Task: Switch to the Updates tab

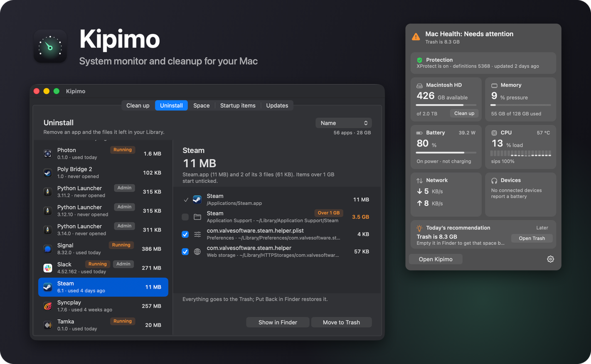Action: point(277,105)
